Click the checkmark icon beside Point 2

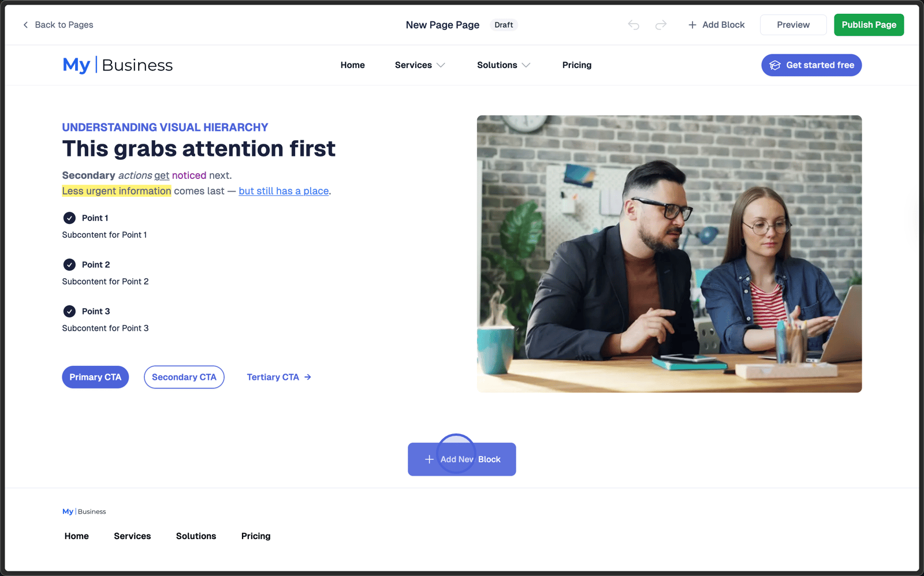[69, 264]
